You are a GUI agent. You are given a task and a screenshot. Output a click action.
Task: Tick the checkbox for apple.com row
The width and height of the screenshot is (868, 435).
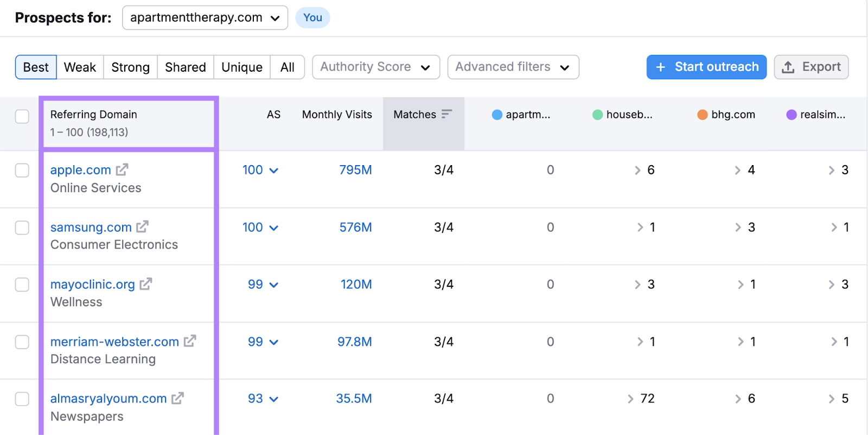(x=22, y=171)
